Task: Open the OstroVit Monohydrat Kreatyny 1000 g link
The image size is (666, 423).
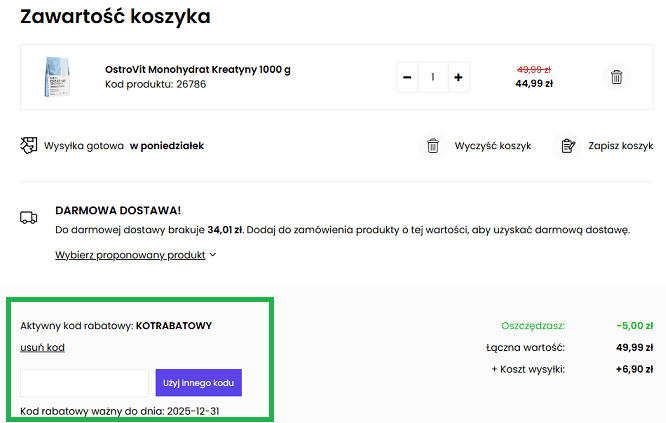Action: [197, 69]
